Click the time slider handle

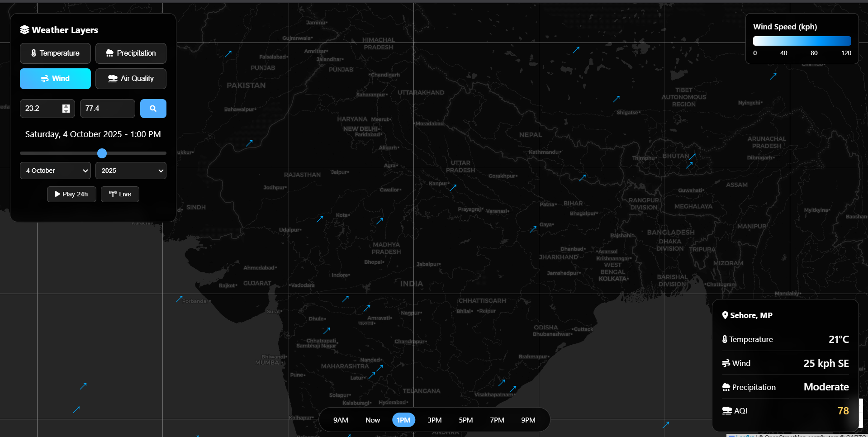click(x=102, y=153)
